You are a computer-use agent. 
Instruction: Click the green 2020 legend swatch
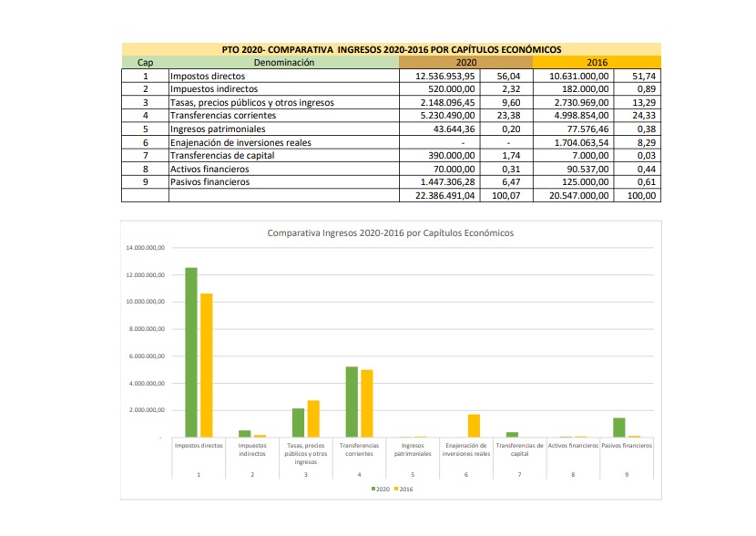click(x=373, y=490)
